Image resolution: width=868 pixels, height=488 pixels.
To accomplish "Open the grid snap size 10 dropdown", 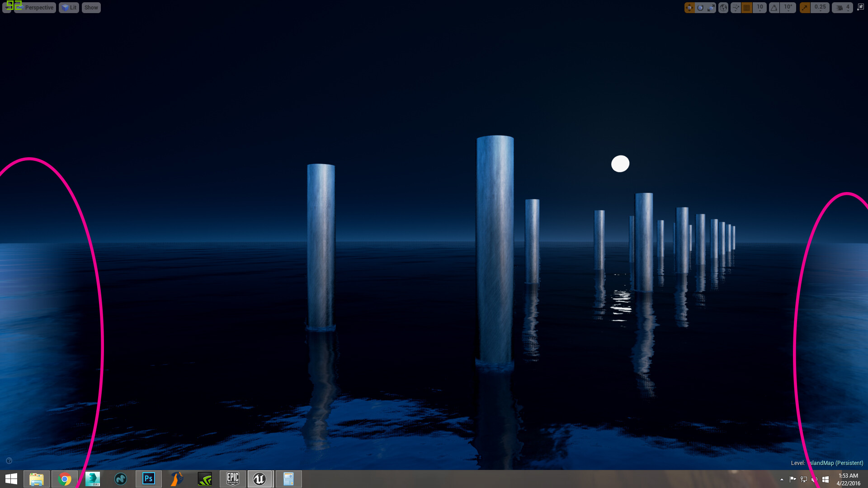I will tap(760, 8).
